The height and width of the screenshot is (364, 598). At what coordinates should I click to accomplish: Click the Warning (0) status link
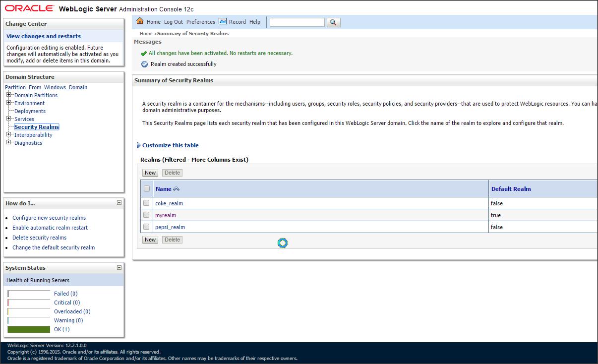[68, 320]
